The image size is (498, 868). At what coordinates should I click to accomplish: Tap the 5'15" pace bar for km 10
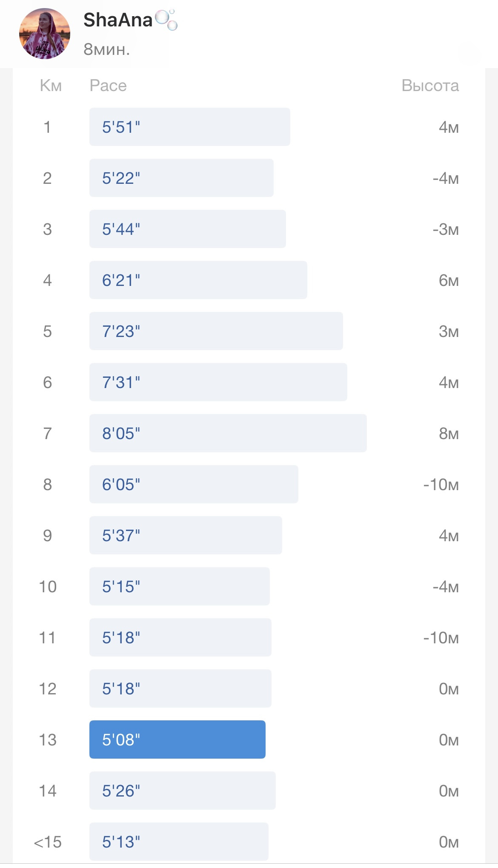coord(180,586)
